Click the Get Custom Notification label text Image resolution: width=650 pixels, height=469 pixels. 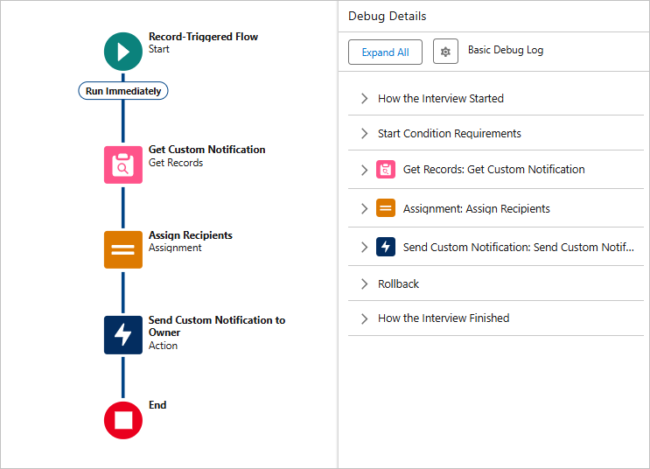207,149
